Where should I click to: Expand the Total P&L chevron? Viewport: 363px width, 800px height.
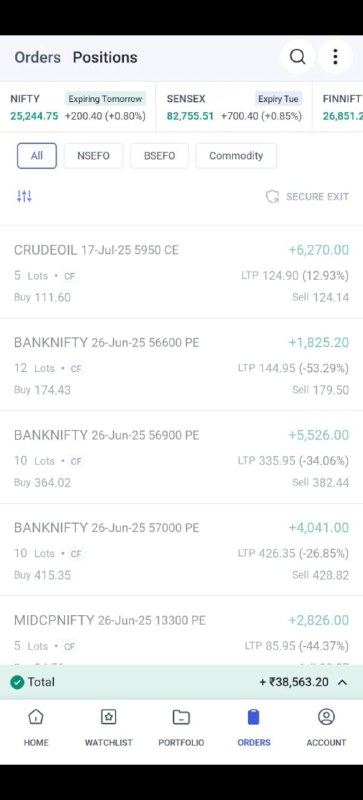click(343, 682)
